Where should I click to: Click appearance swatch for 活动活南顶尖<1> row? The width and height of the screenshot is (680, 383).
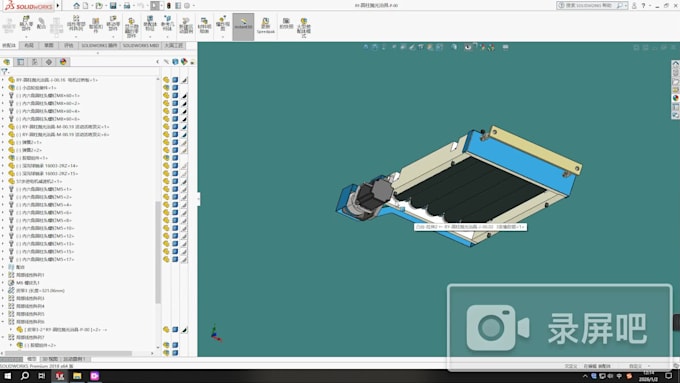[x=184, y=127]
